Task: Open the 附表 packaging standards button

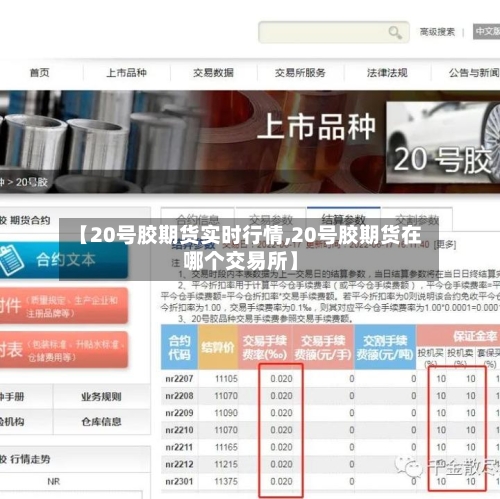Action: [64, 350]
